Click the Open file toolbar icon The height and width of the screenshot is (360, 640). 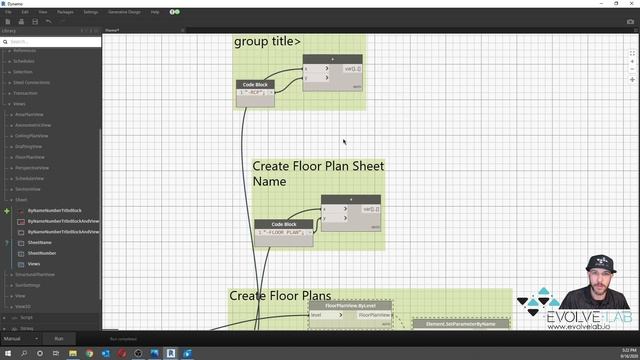click(21, 22)
